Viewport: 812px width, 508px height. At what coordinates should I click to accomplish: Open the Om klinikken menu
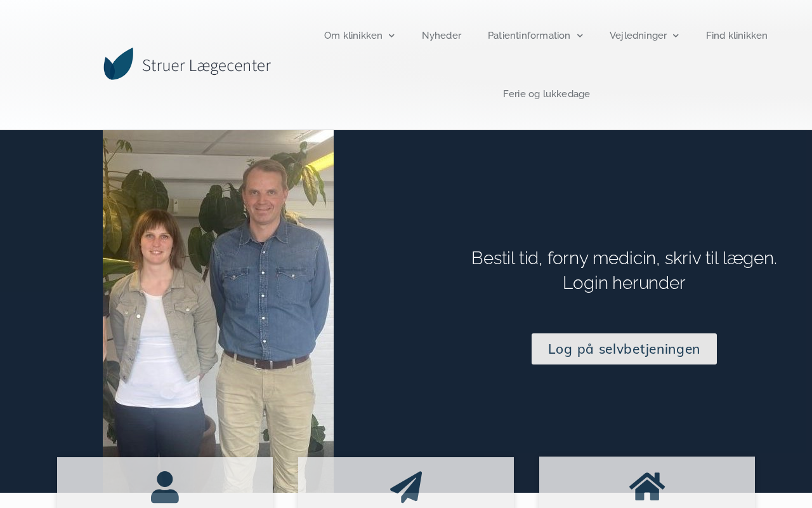(353, 36)
